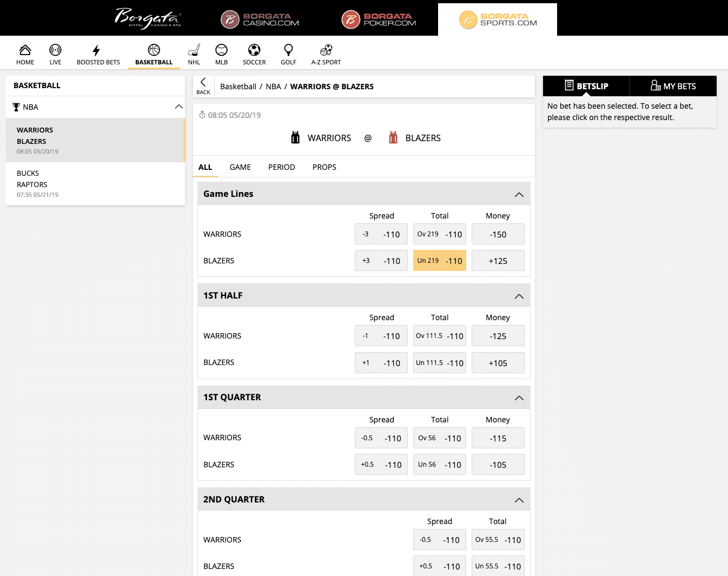
Task: Select Soccer ball icon
Action: tap(254, 50)
